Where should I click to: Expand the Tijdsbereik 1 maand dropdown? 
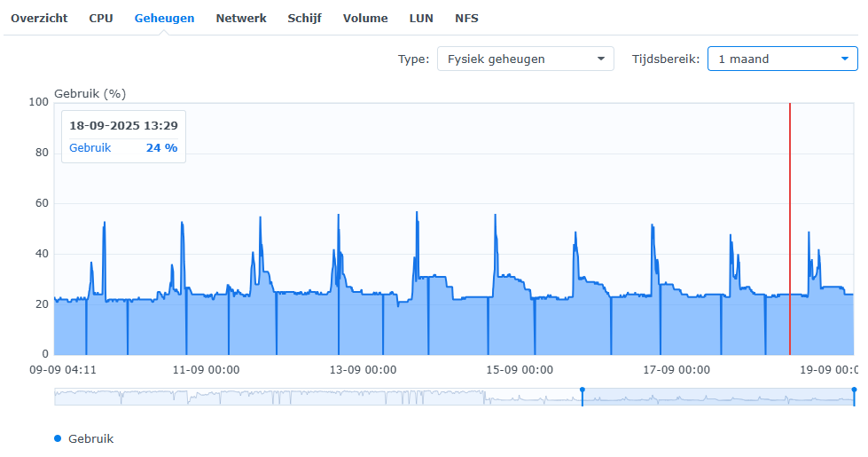[771, 59]
